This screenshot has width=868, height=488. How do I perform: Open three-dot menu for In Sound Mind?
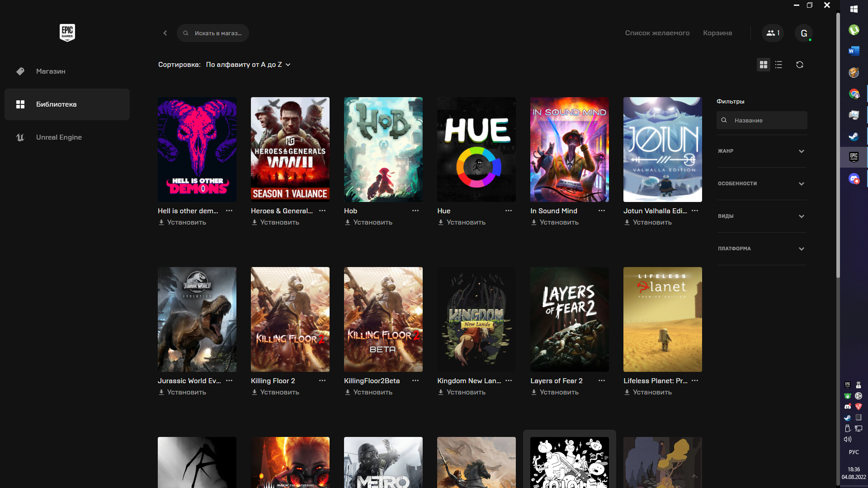click(x=602, y=211)
